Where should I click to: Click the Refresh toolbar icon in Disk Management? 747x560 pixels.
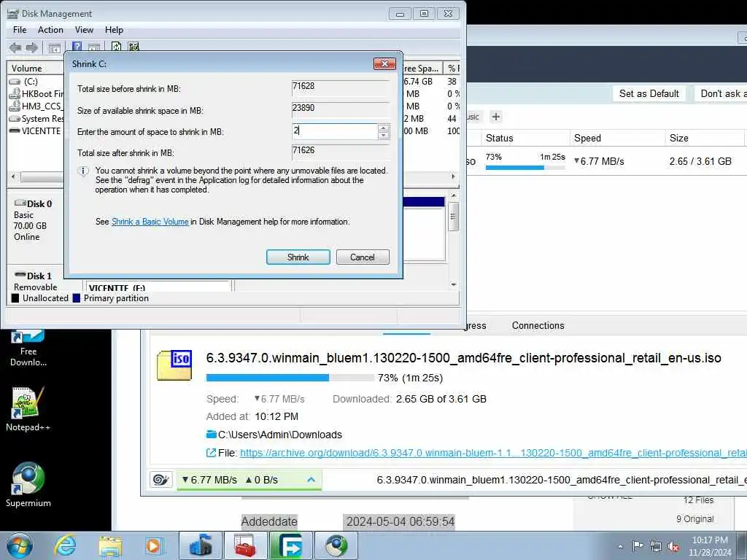pyautogui.click(x=116, y=47)
